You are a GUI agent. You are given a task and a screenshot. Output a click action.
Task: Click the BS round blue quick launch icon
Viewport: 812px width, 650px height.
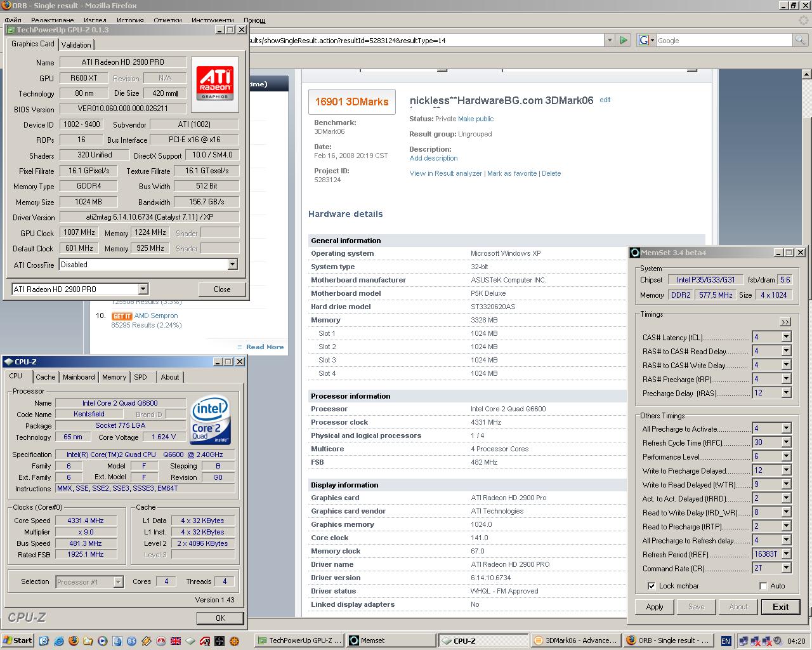[132, 640]
